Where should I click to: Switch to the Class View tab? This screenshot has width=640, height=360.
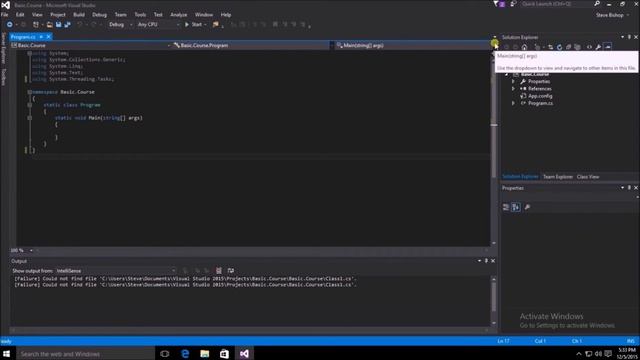coord(588,177)
